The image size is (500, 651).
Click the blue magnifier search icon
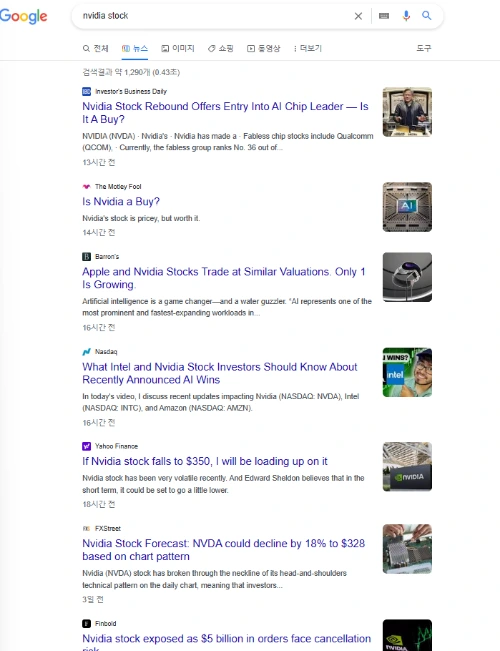426,16
